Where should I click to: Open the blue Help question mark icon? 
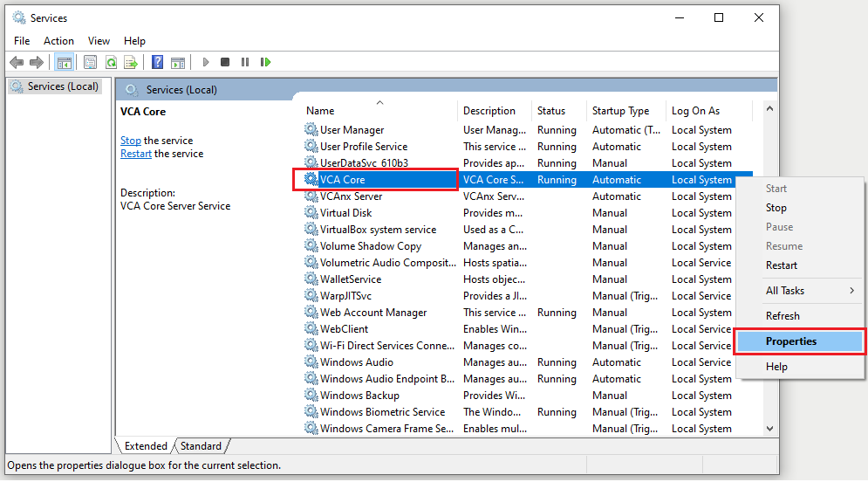[x=157, y=62]
